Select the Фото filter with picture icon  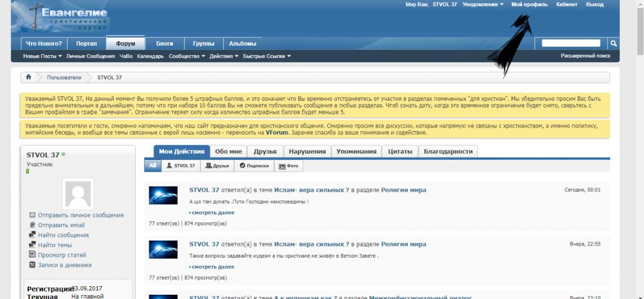[289, 166]
